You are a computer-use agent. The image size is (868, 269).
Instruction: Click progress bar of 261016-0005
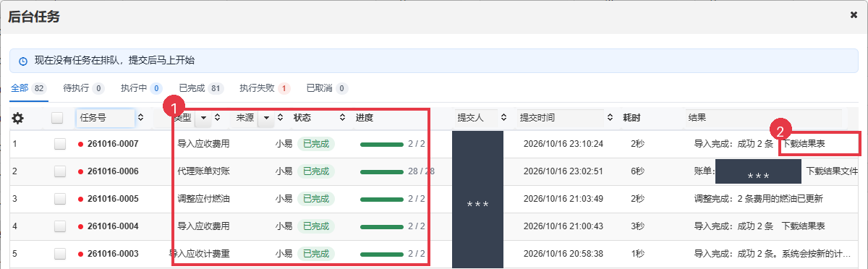[382, 200]
